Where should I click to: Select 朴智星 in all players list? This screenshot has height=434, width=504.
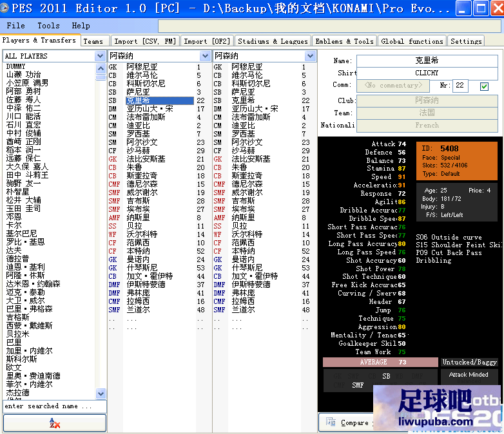(17, 192)
